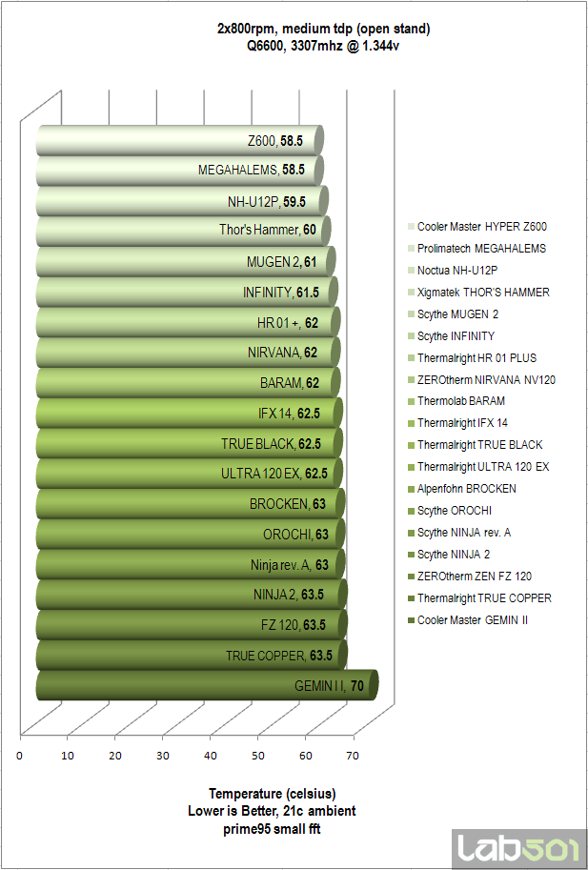Click the Thermalright ULTRA 120 EX legend entry
The image size is (588, 870).
tap(478, 467)
